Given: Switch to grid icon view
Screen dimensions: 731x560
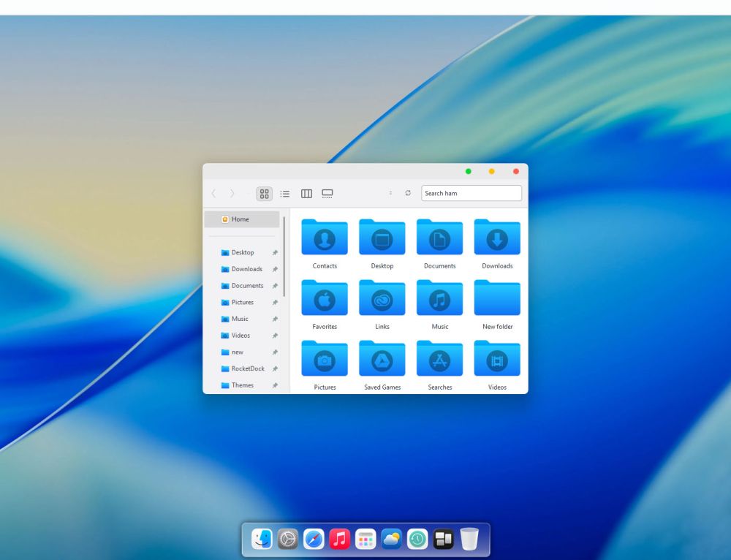Looking at the screenshot, I should [x=263, y=193].
